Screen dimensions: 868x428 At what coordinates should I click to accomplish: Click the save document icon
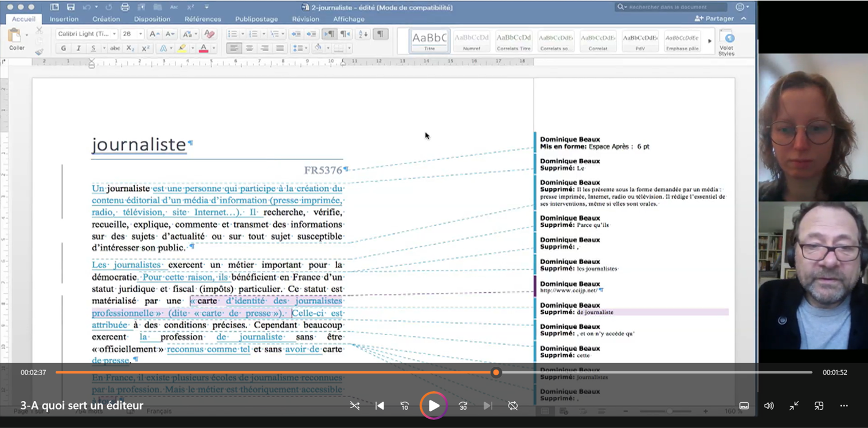click(x=71, y=7)
